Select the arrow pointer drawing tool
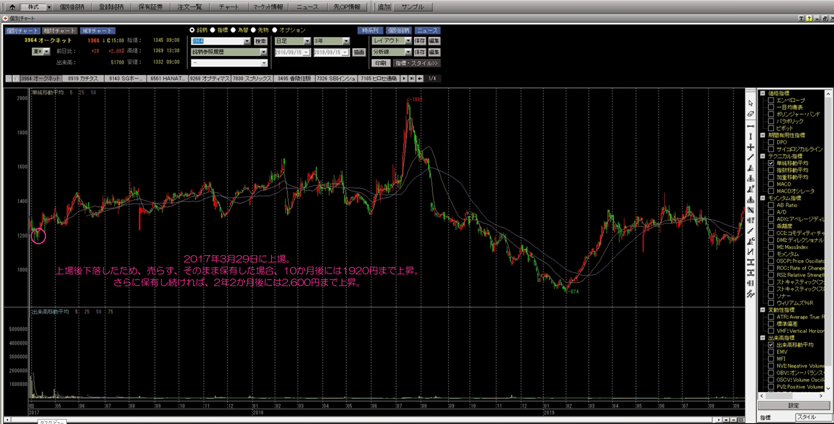The height and width of the screenshot is (424, 834). click(750, 103)
